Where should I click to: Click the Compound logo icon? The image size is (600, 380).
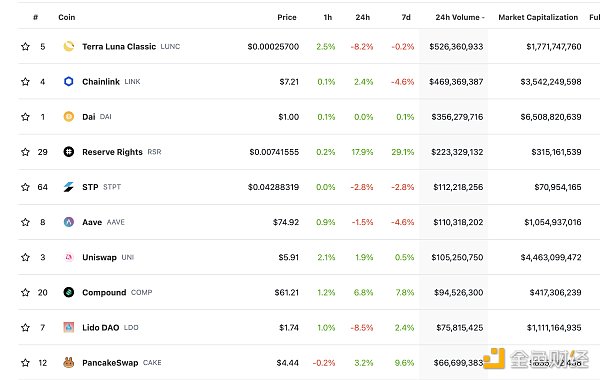click(x=68, y=292)
